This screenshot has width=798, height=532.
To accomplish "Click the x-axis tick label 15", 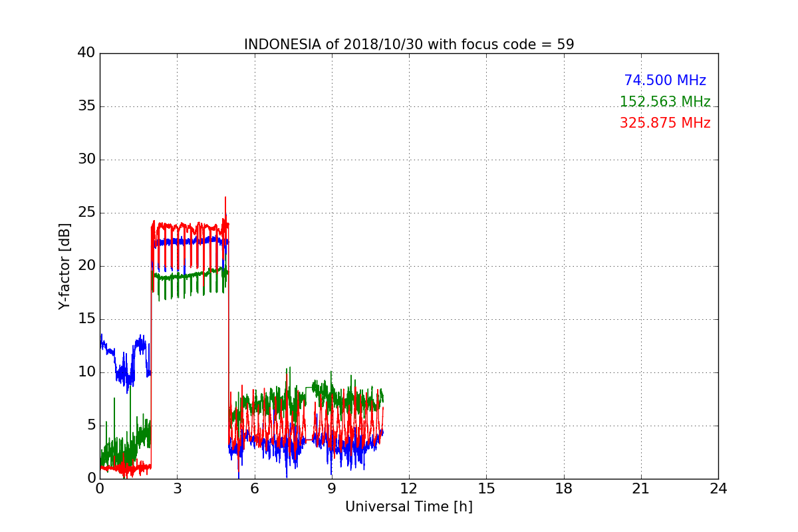I will coord(486,489).
